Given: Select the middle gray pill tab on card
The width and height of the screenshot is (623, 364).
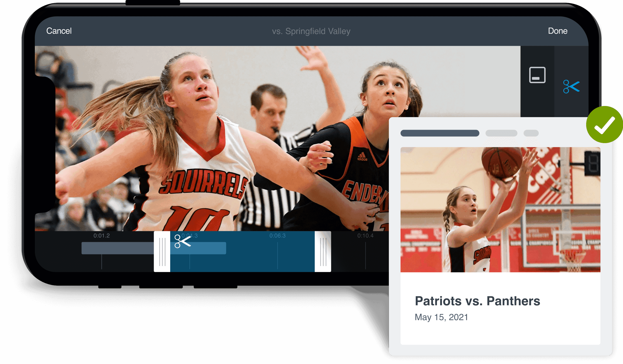Looking at the screenshot, I should click(501, 133).
